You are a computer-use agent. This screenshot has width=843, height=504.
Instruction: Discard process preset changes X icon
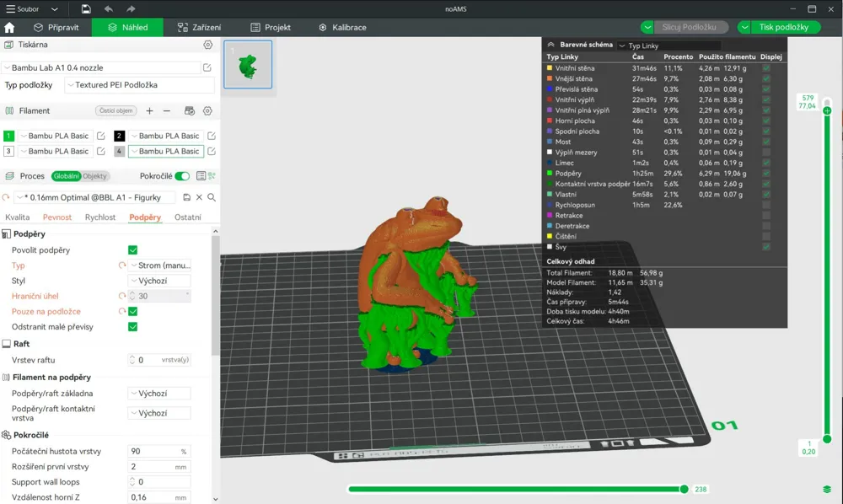pos(199,197)
